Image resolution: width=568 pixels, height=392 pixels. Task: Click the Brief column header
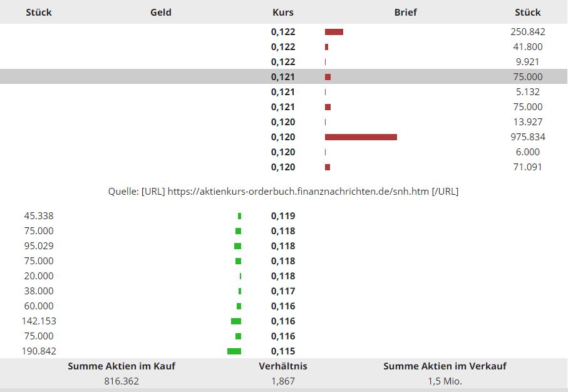point(405,12)
